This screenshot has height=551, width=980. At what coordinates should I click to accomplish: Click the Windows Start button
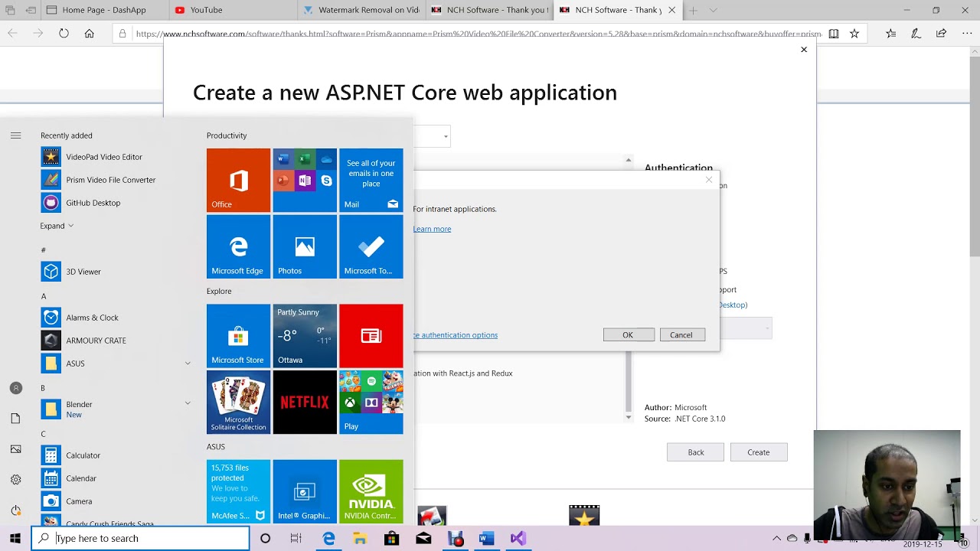click(x=15, y=539)
